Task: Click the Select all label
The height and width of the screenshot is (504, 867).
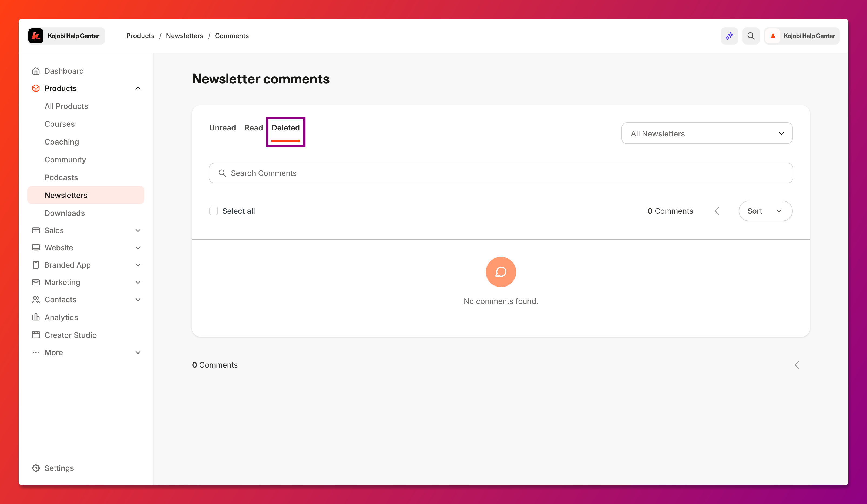Action: coord(238,211)
